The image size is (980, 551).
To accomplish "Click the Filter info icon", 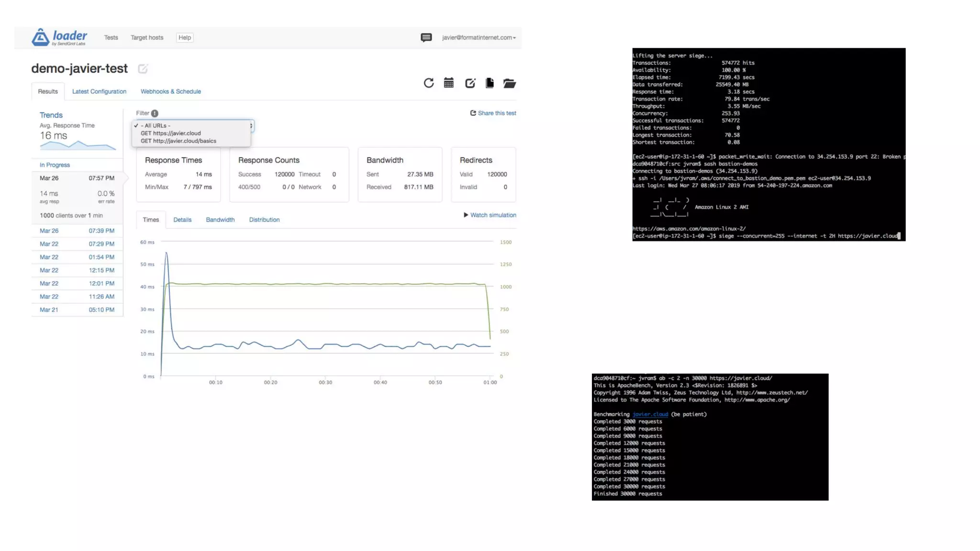I will (x=155, y=113).
